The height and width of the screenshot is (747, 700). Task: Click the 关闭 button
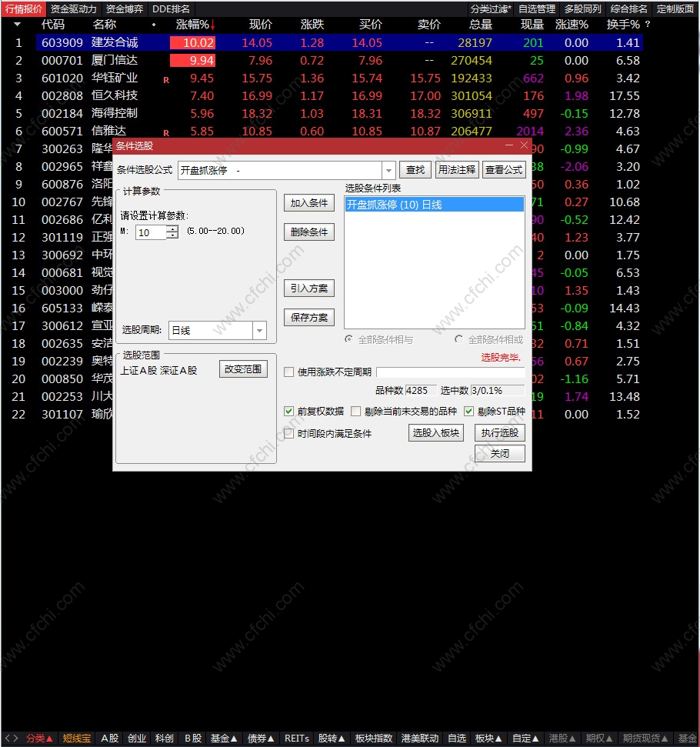coord(500,454)
